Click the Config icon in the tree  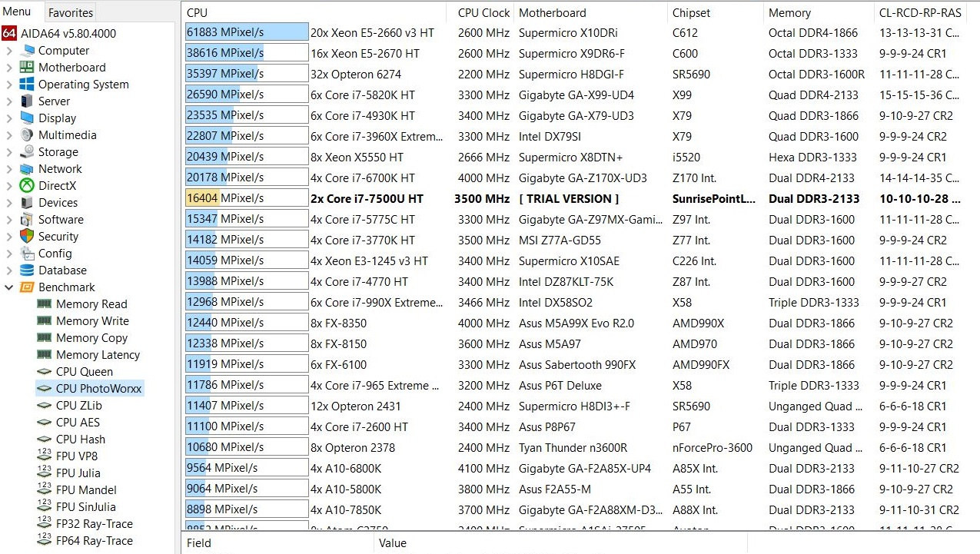point(27,254)
